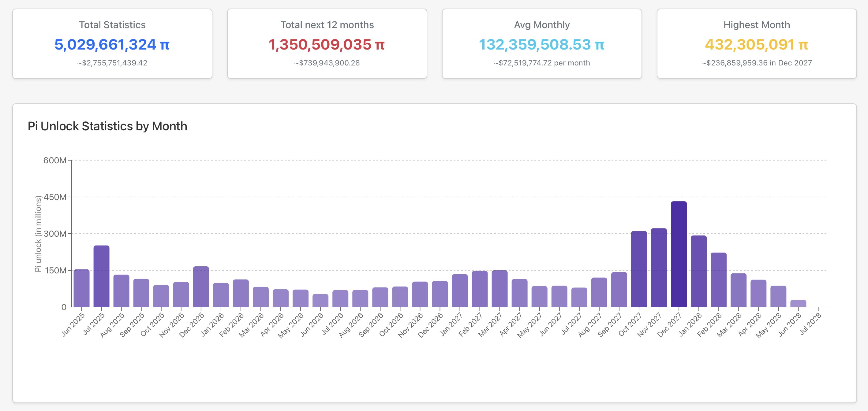Click the Jul 2025 bar
This screenshot has width=868, height=411.
[101, 276]
